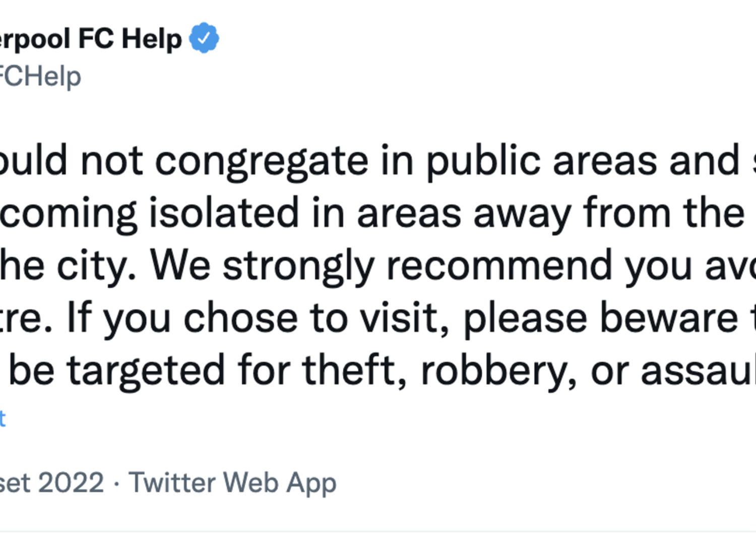Click the word 'city.' in the tweet

click(96, 265)
